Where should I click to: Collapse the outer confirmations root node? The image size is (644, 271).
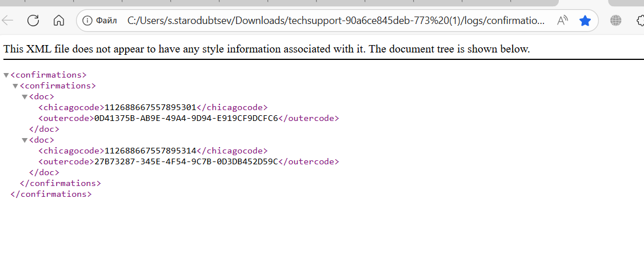[x=6, y=75]
